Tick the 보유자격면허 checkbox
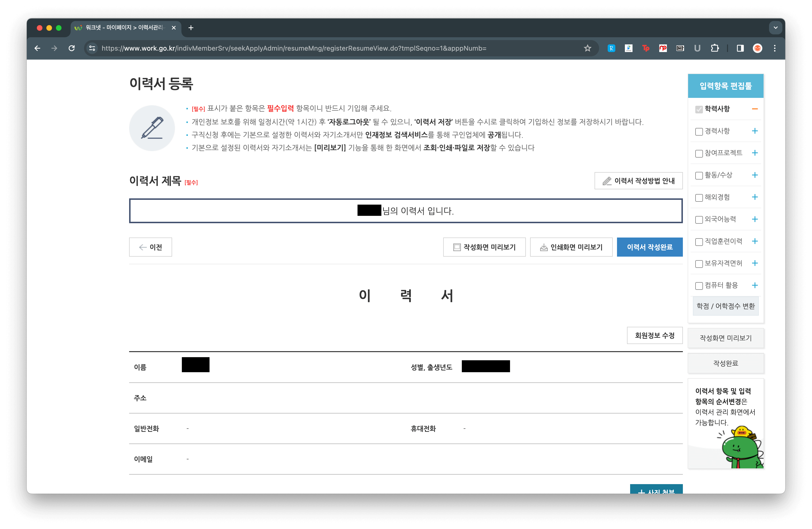The height and width of the screenshot is (529, 812). click(x=699, y=264)
